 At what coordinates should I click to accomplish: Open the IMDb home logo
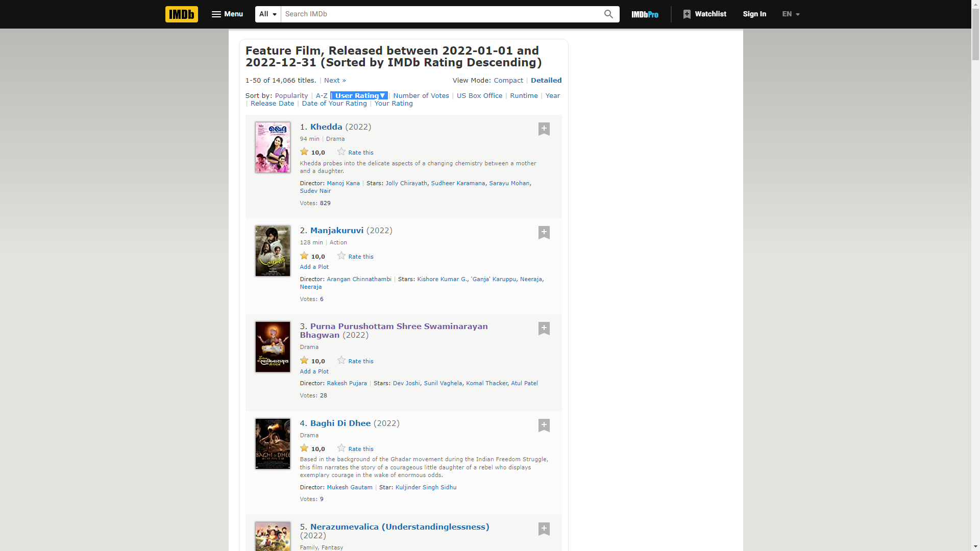[x=181, y=14]
